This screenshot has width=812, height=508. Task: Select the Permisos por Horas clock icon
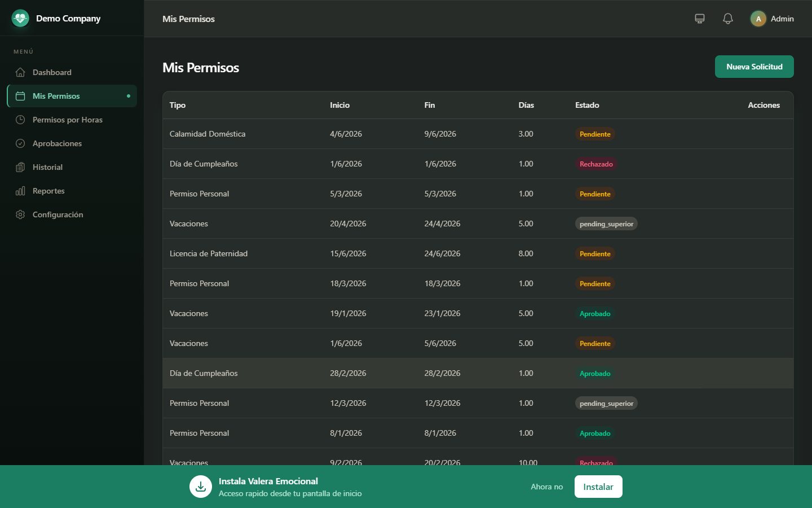20,120
